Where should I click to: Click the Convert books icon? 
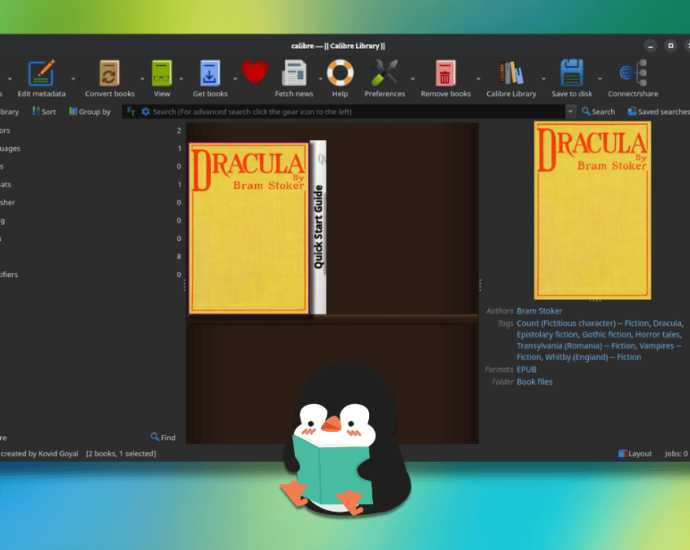(109, 73)
